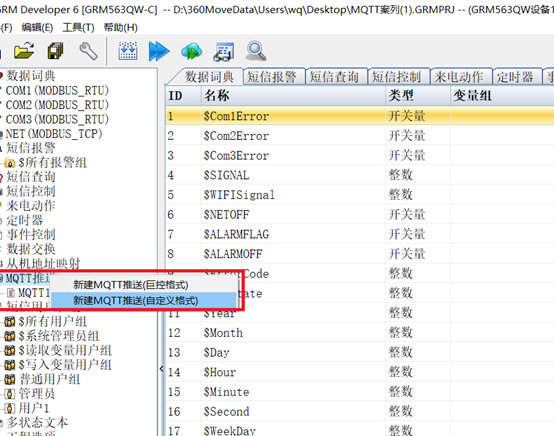The width and height of the screenshot is (554, 436).
Task: Select NET (MODBUS_TCP) tree node
Action: tap(54, 134)
